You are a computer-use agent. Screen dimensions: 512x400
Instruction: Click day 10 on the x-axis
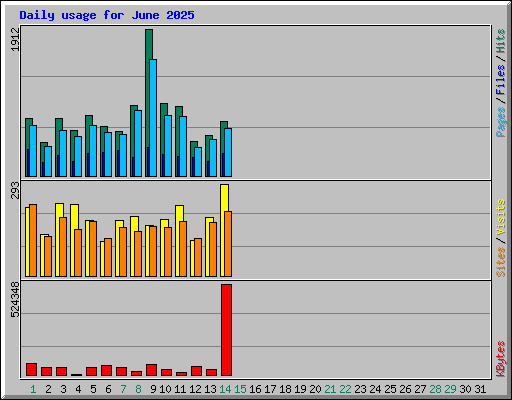pyautogui.click(x=165, y=389)
